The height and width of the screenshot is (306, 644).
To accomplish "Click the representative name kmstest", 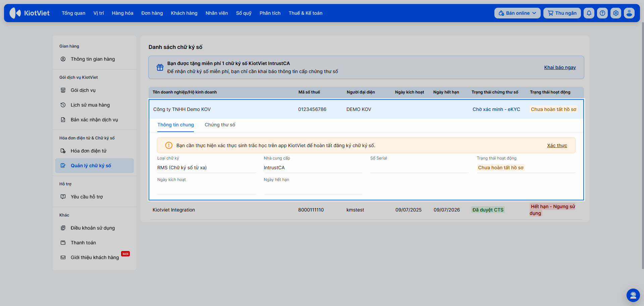I will tap(355, 210).
